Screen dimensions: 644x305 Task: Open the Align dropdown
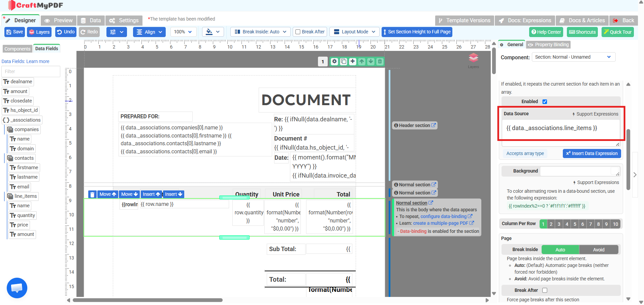tap(149, 32)
